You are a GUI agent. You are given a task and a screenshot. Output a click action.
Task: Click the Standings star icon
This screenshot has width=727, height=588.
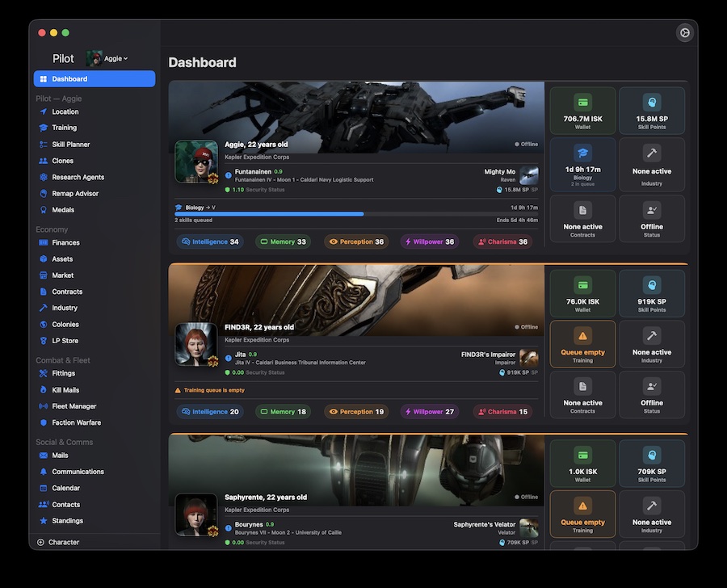coord(43,521)
